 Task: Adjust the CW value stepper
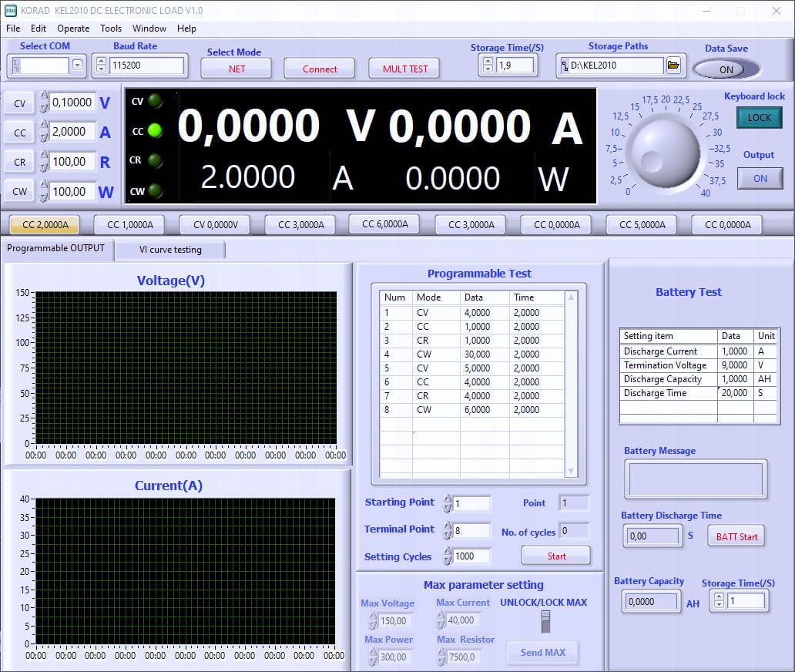tap(44, 191)
